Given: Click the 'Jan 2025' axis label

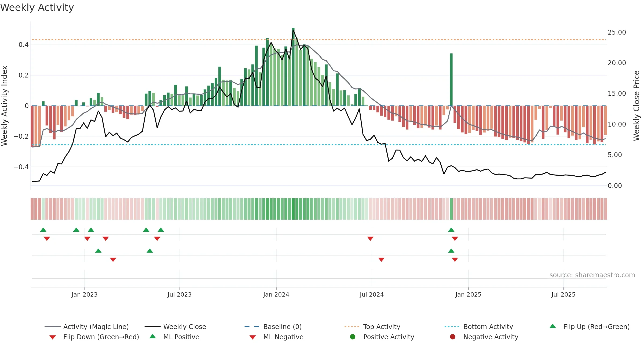Looking at the screenshot, I should (468, 294).
